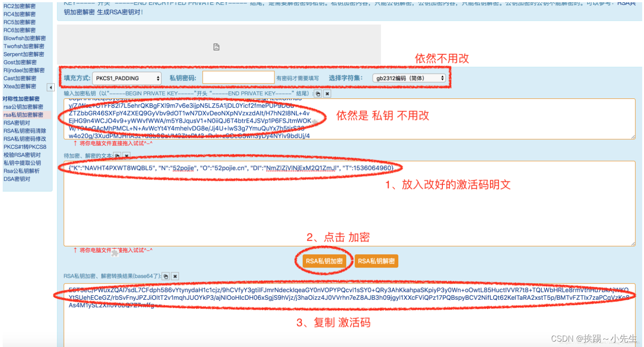Open RC5加密解密 in sidebar
The height and width of the screenshot is (347, 644).
pos(19,22)
